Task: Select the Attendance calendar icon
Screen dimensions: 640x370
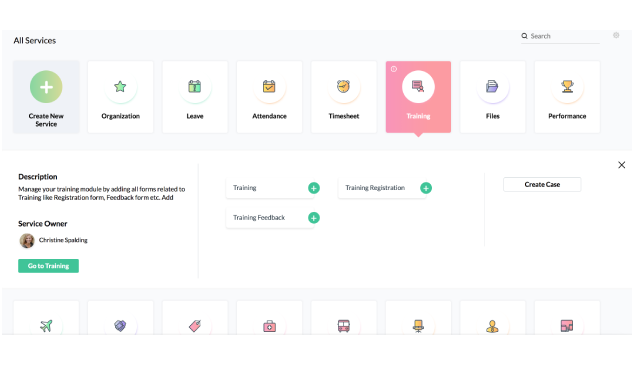Action: pos(269,86)
